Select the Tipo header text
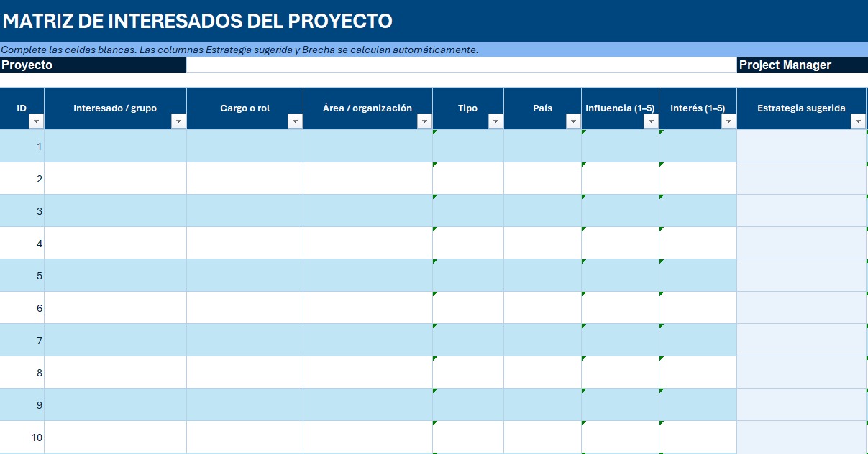Screen dimensions: 868x454 click(x=467, y=108)
